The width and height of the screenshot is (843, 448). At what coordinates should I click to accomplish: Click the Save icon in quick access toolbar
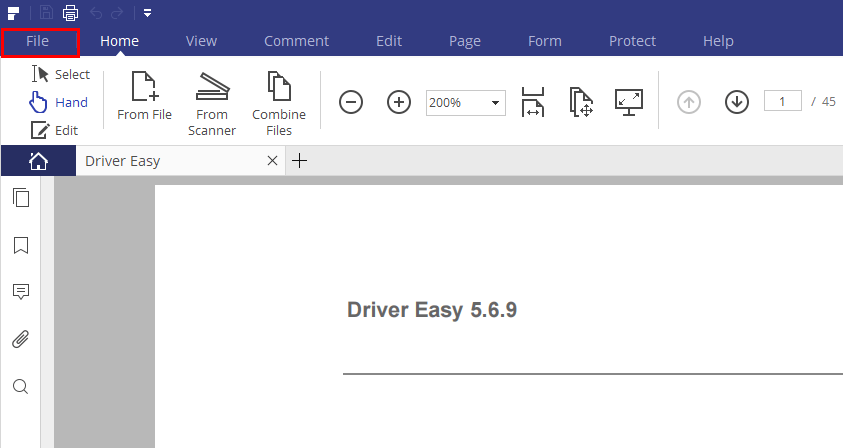pyautogui.click(x=47, y=12)
